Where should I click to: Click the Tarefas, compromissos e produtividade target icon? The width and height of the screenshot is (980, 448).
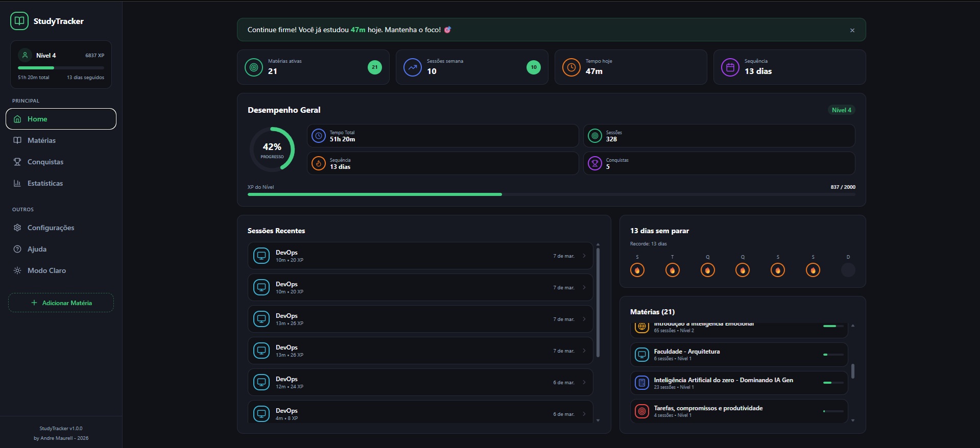pos(642,411)
